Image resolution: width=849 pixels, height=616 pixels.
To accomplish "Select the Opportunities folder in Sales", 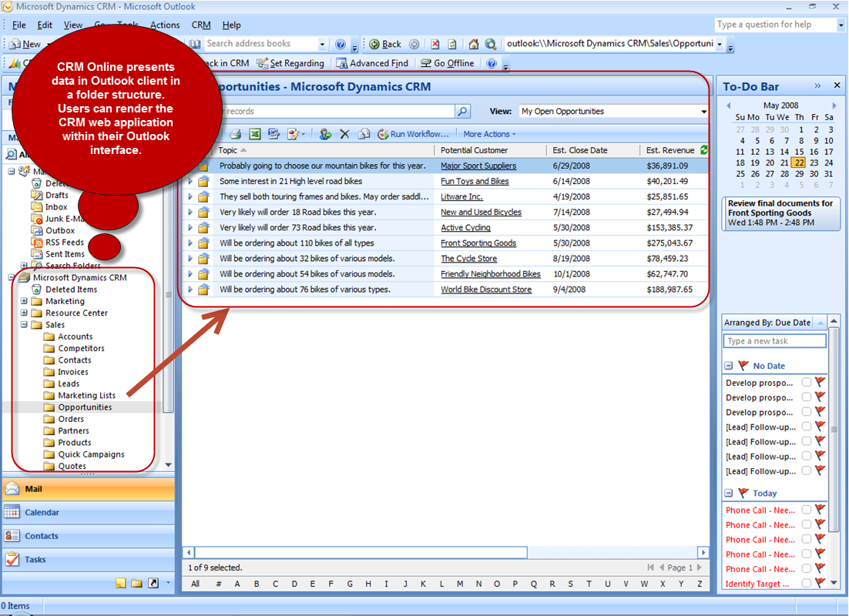I will pyautogui.click(x=85, y=407).
